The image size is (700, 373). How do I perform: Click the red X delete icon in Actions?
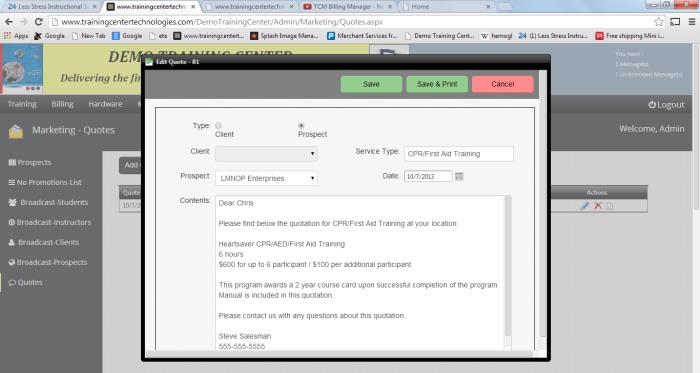click(x=598, y=206)
